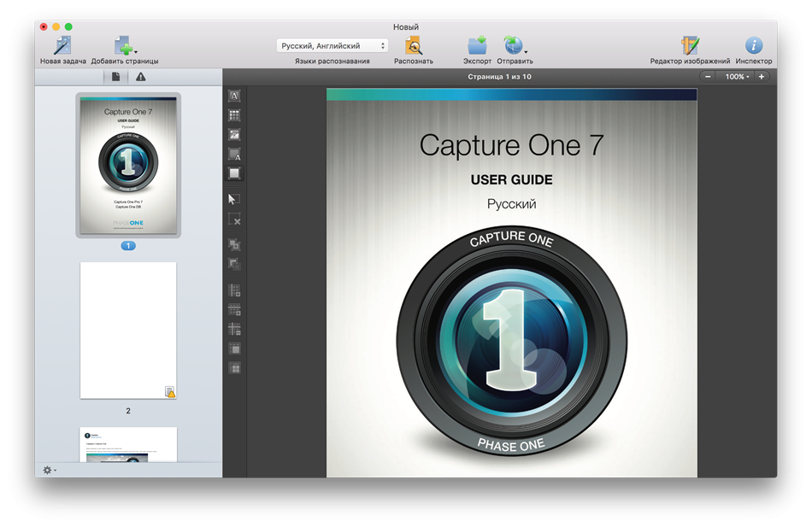Zoom out with the minus button

tap(708, 77)
